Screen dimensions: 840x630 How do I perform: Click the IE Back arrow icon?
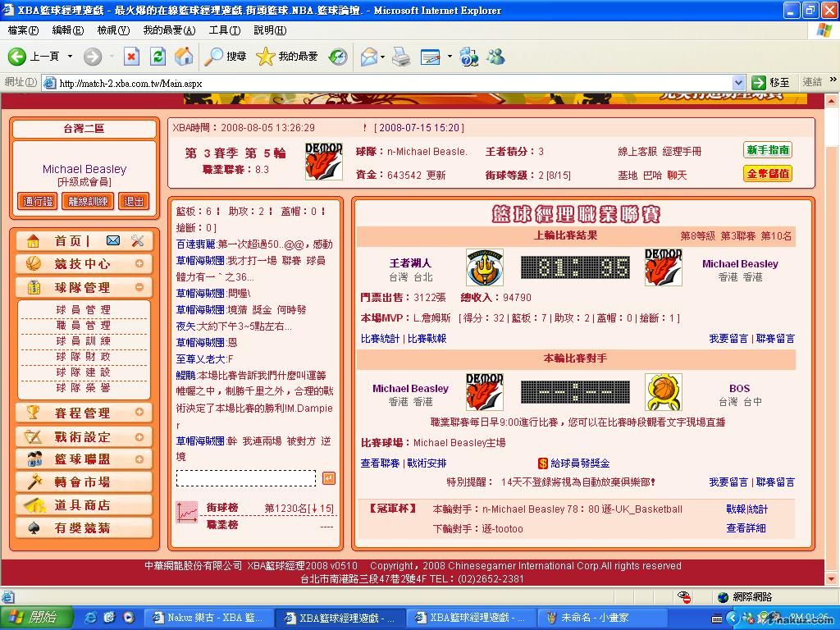16,57
